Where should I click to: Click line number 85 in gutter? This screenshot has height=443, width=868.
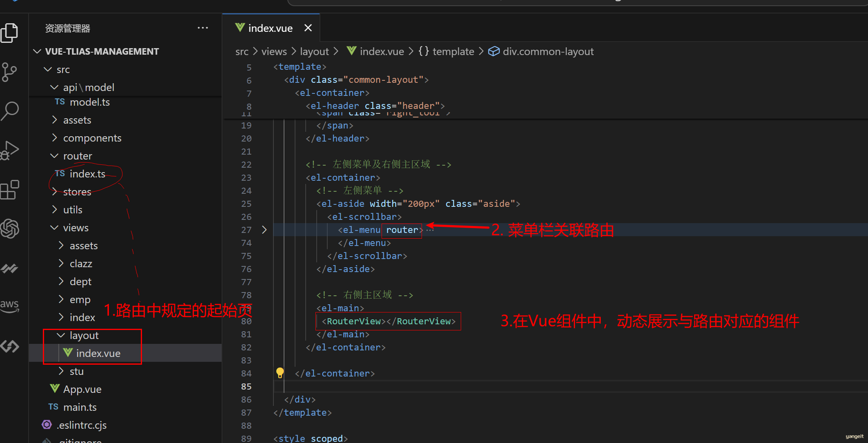click(x=246, y=386)
